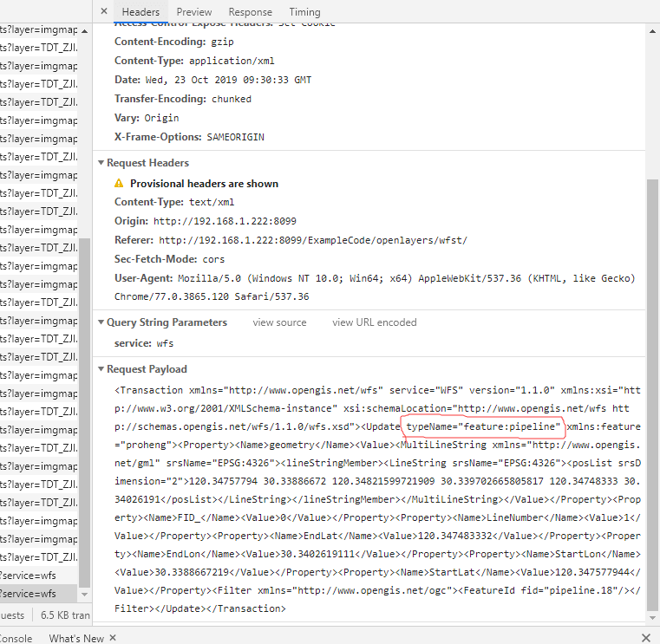
Task: Collapse the Request Headers section
Action: [x=101, y=163]
